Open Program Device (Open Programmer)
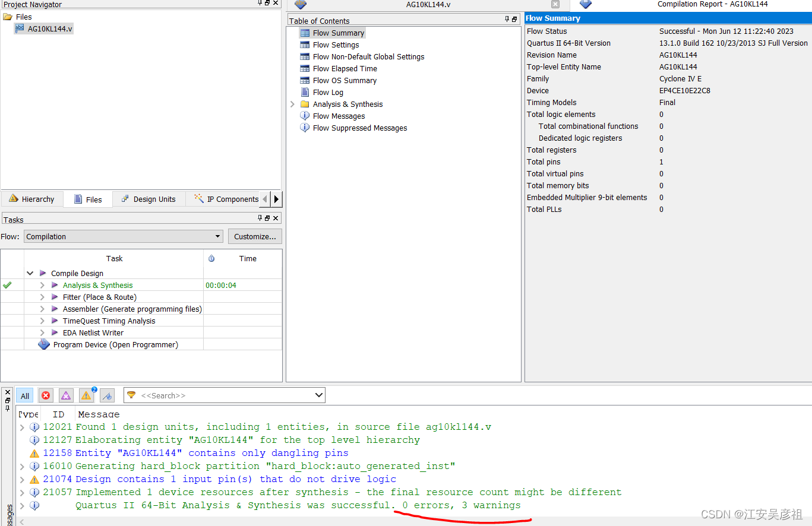812x526 pixels. pyautogui.click(x=115, y=345)
